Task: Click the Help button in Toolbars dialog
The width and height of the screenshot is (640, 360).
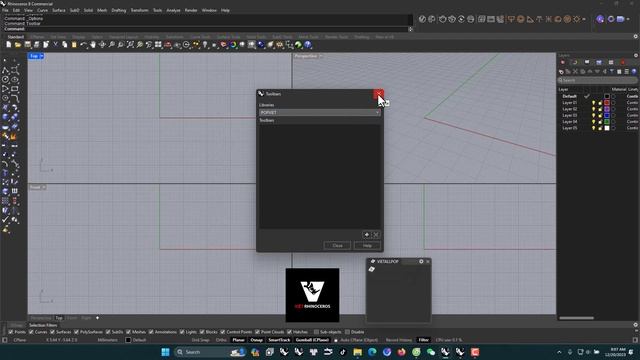Action: coord(367,245)
